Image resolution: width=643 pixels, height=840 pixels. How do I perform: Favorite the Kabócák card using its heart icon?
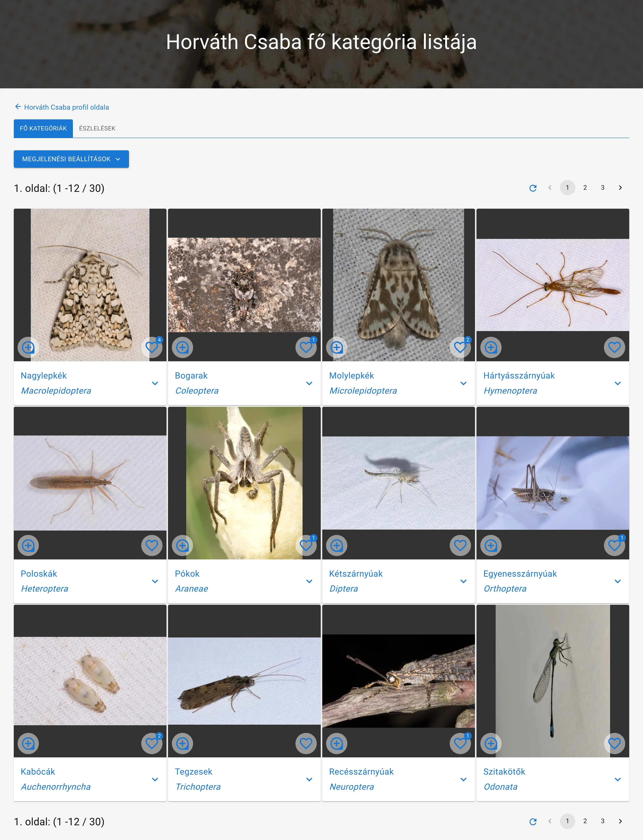click(x=152, y=744)
